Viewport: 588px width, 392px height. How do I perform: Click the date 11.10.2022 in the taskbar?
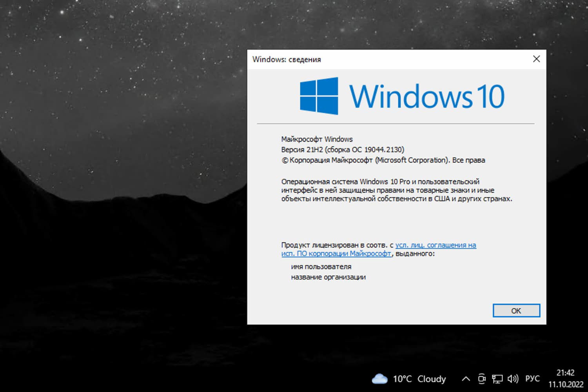pyautogui.click(x=566, y=385)
